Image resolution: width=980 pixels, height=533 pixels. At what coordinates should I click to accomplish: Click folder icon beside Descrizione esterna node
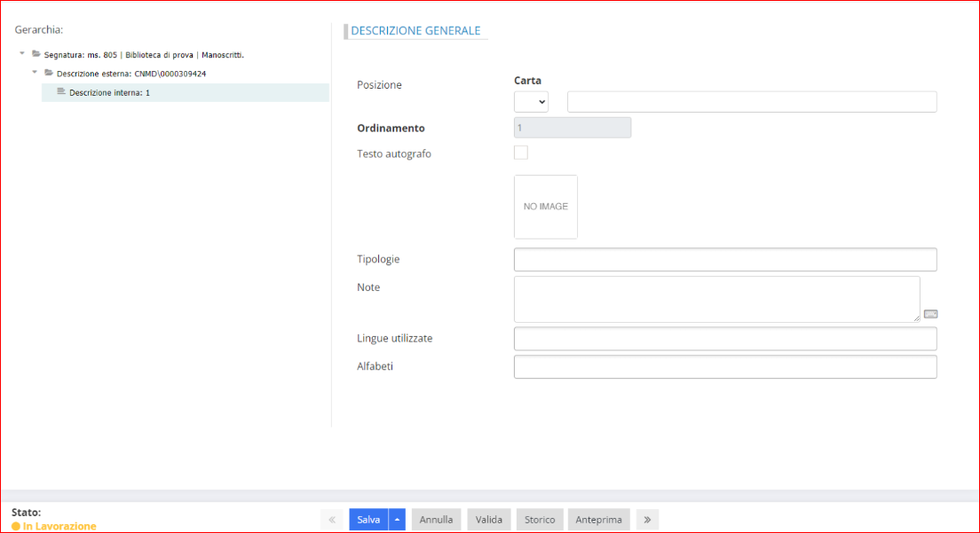tap(49, 73)
